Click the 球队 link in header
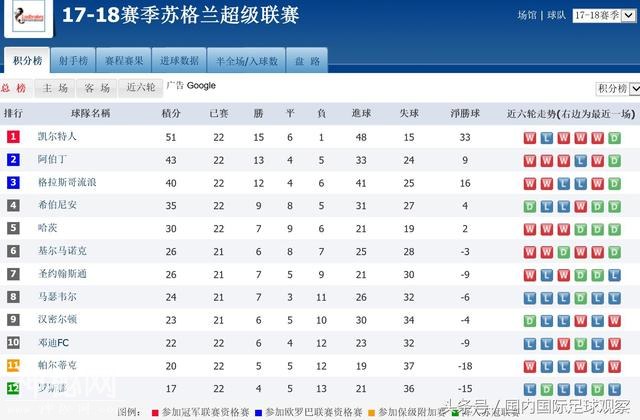The height and width of the screenshot is (420, 640). [557, 16]
